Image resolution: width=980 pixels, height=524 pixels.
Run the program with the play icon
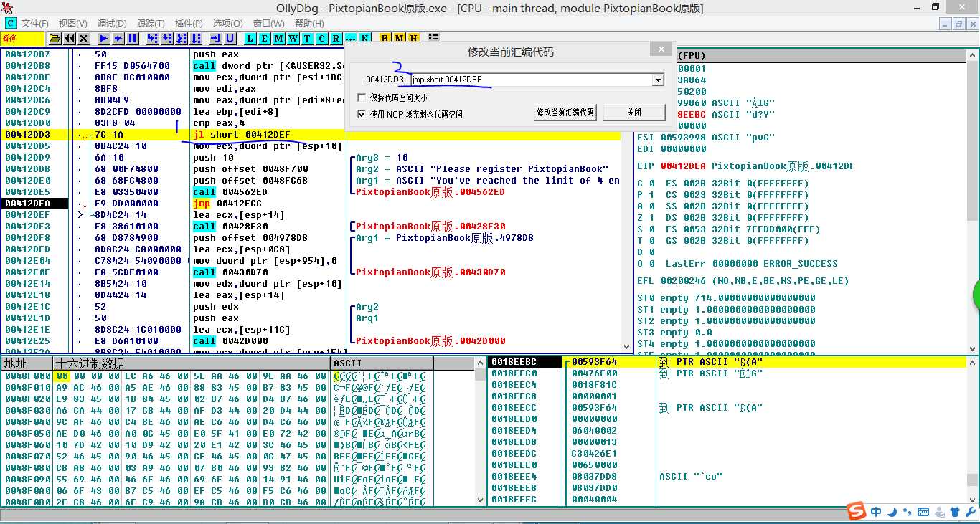104,38
